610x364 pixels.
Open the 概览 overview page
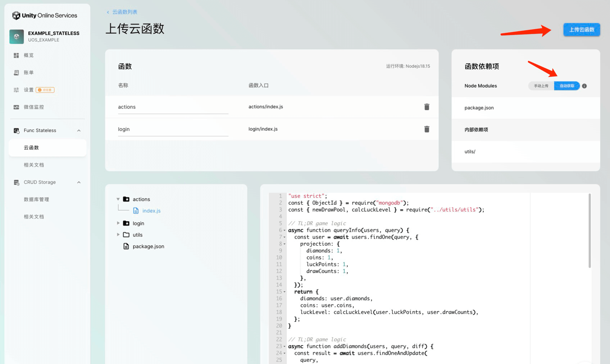click(28, 55)
